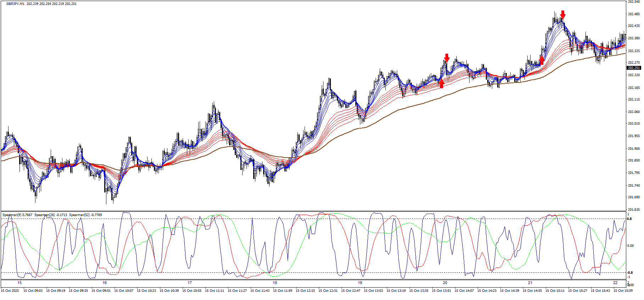Click the red up arrow near 13:51
The image size is (644, 300).
coord(442,84)
